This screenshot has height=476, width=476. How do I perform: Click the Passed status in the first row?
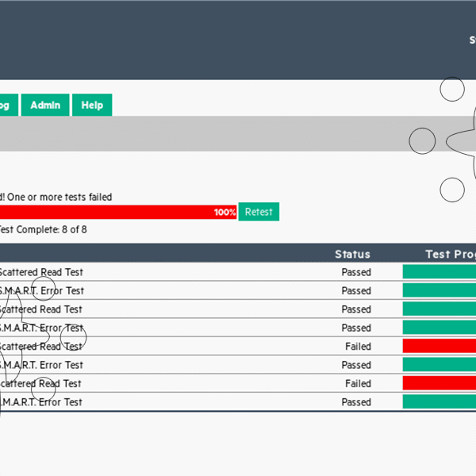coord(356,272)
